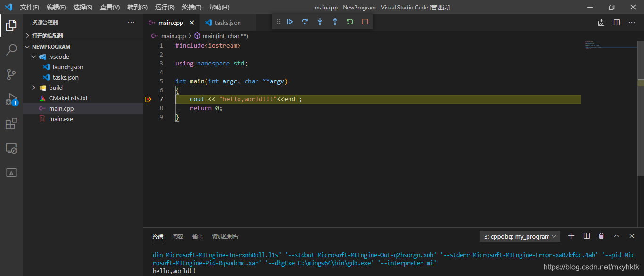
Task: Open tasks.json in the explorer tree
Action: click(x=83, y=77)
